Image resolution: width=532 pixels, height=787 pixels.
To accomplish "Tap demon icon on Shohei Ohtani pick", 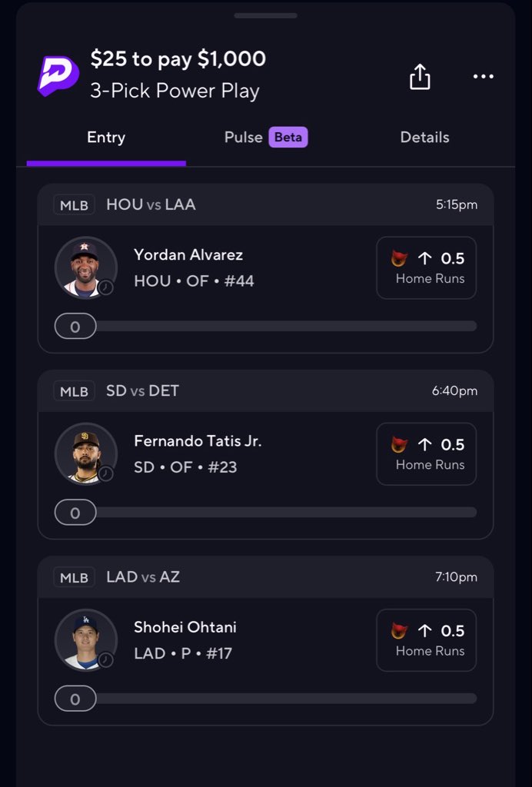I will coord(399,631).
